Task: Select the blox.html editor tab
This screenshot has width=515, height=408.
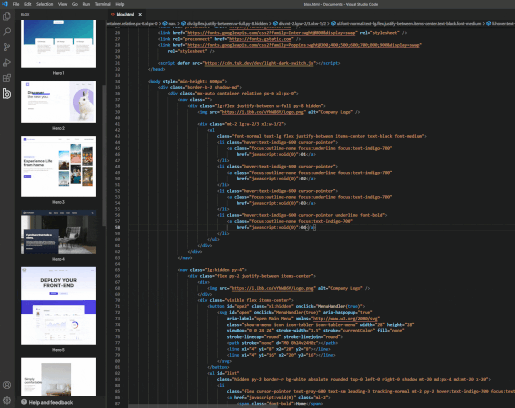Action: (125, 14)
